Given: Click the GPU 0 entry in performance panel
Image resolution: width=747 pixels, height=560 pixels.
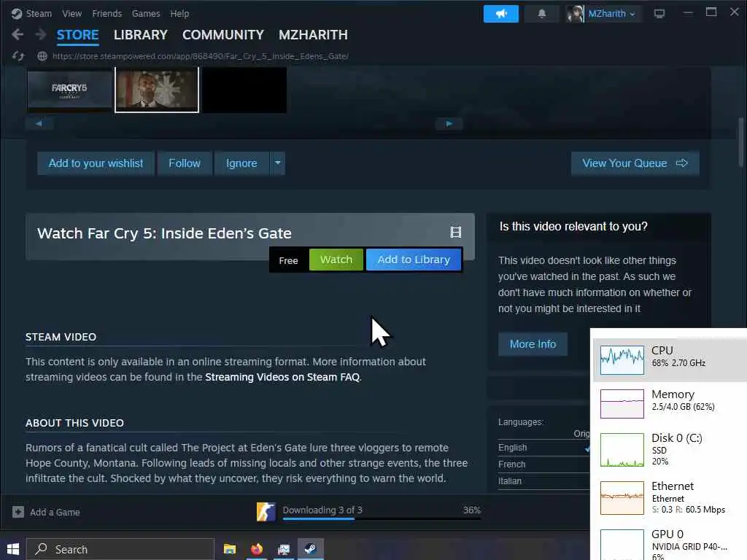Looking at the screenshot, I should pos(669,544).
